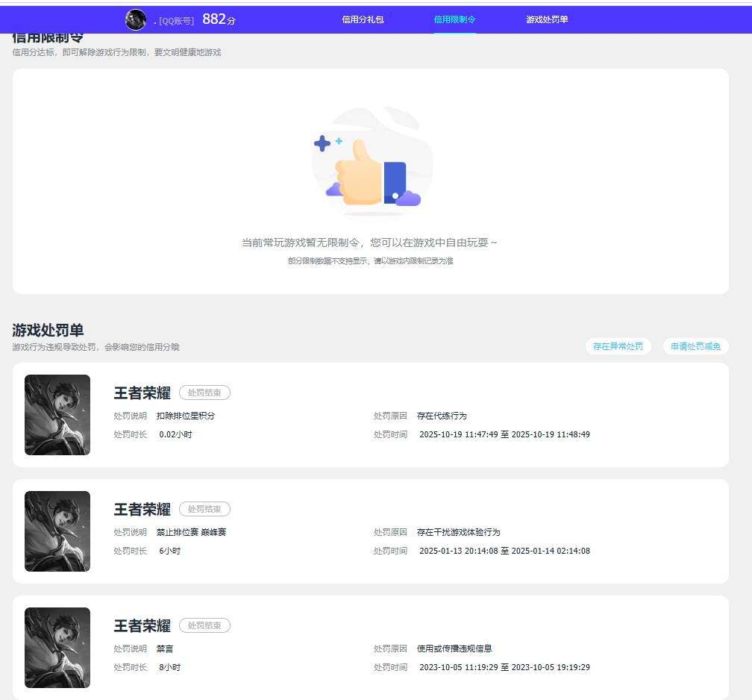This screenshot has height=700, width=752.
Task: Open the thumbnail of the 禁言 penalty record
Action: [57, 648]
